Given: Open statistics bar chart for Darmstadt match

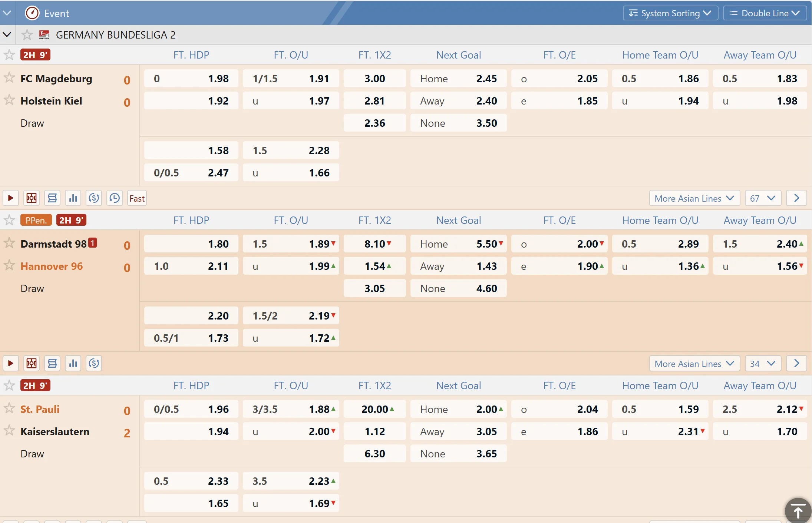Looking at the screenshot, I should pyautogui.click(x=73, y=364).
